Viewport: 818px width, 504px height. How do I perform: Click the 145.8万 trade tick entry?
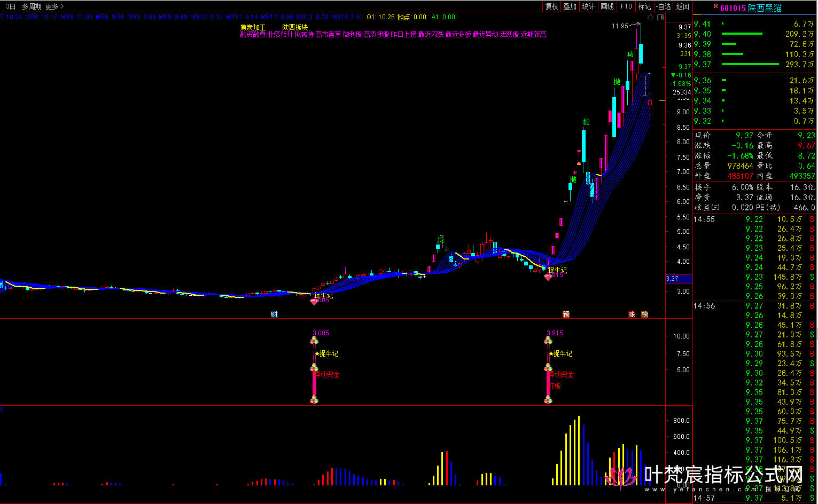click(788, 277)
